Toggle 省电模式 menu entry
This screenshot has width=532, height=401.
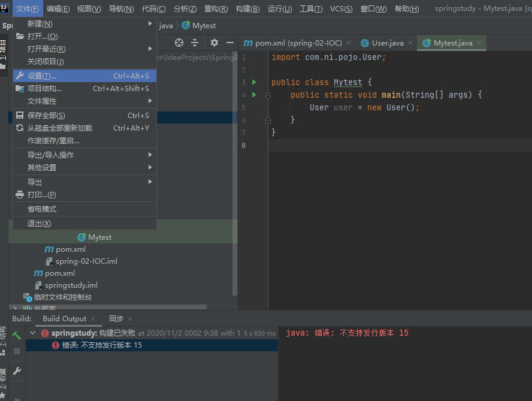coord(85,209)
